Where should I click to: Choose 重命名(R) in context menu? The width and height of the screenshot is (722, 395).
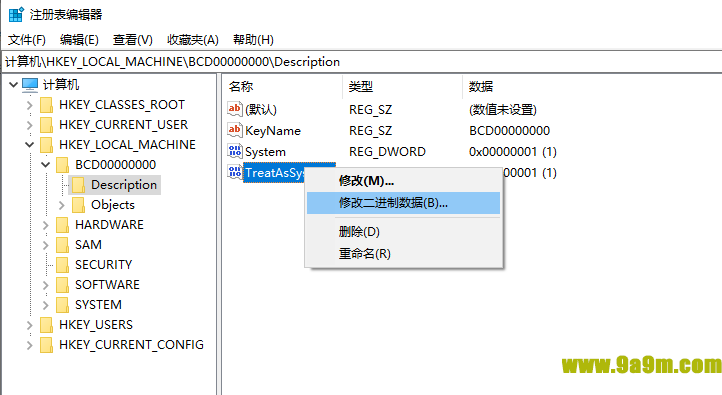pos(404,254)
